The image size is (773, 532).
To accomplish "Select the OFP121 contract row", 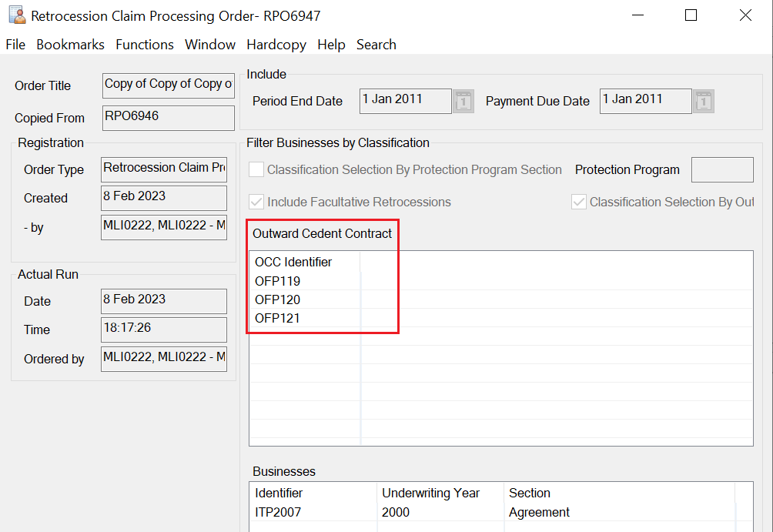I will (278, 318).
